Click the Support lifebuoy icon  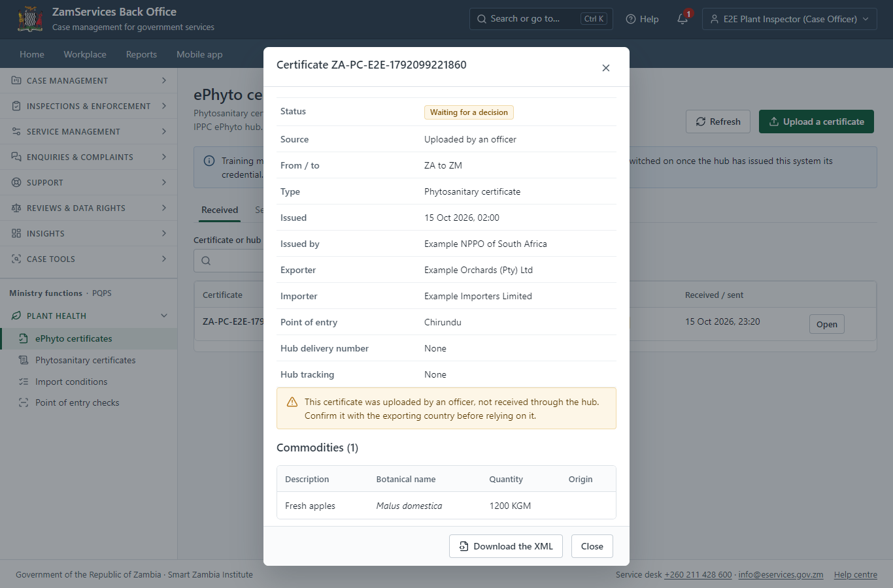click(16, 182)
